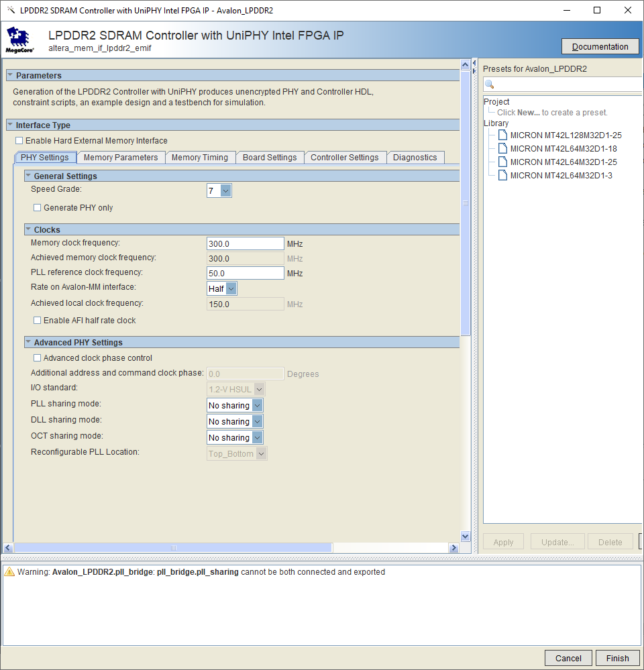This screenshot has width=644, height=670.
Task: Click the preset search magnifier icon
Action: [490, 85]
